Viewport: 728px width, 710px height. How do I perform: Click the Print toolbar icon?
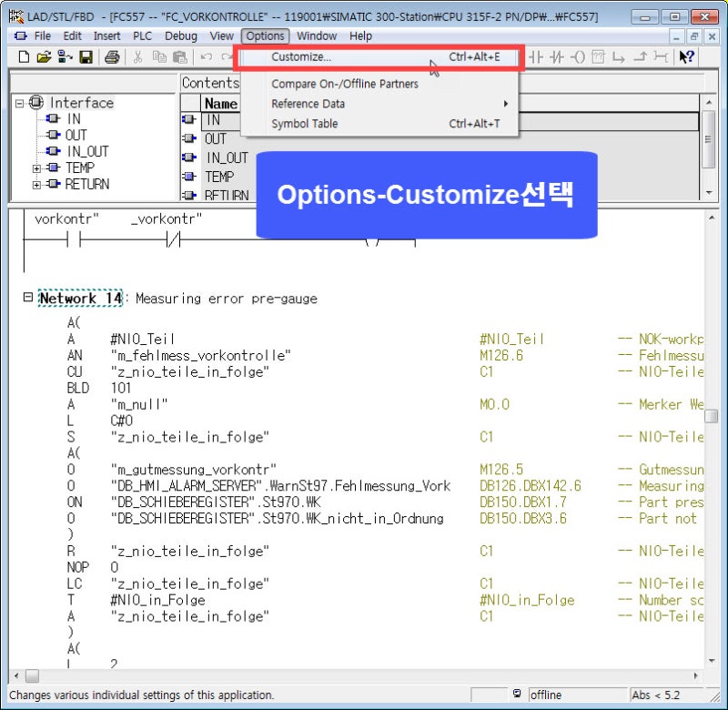(x=112, y=57)
